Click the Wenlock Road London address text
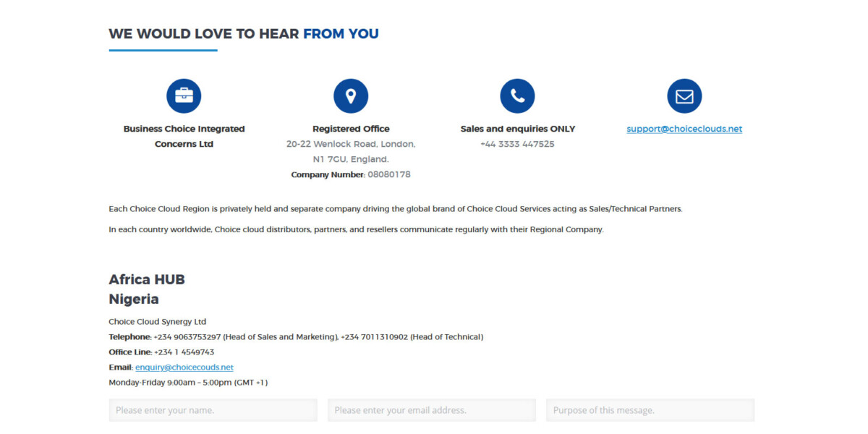 [351, 144]
